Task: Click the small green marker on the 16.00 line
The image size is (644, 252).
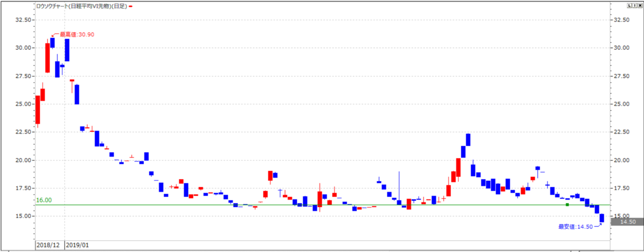Action: point(567,205)
